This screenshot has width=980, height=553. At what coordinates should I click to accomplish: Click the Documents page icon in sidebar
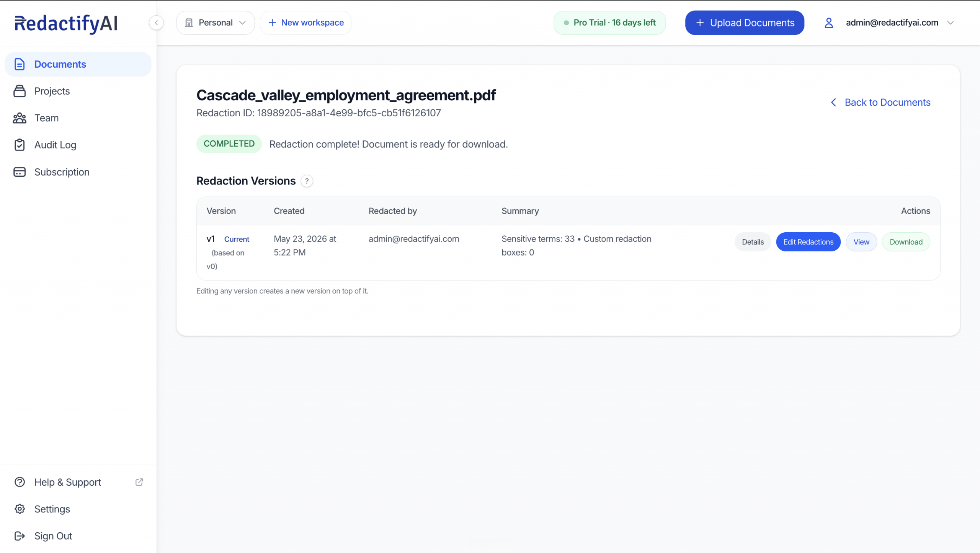coord(20,64)
